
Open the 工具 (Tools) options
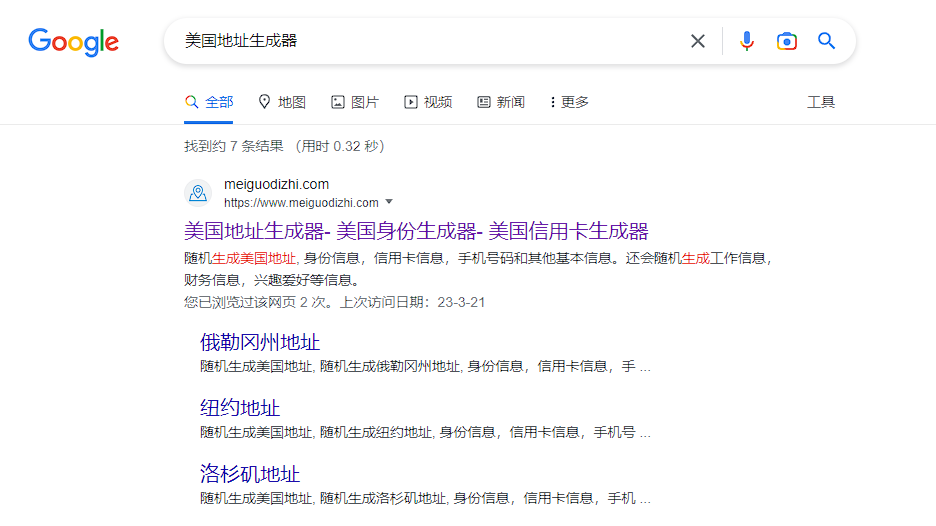tap(821, 102)
